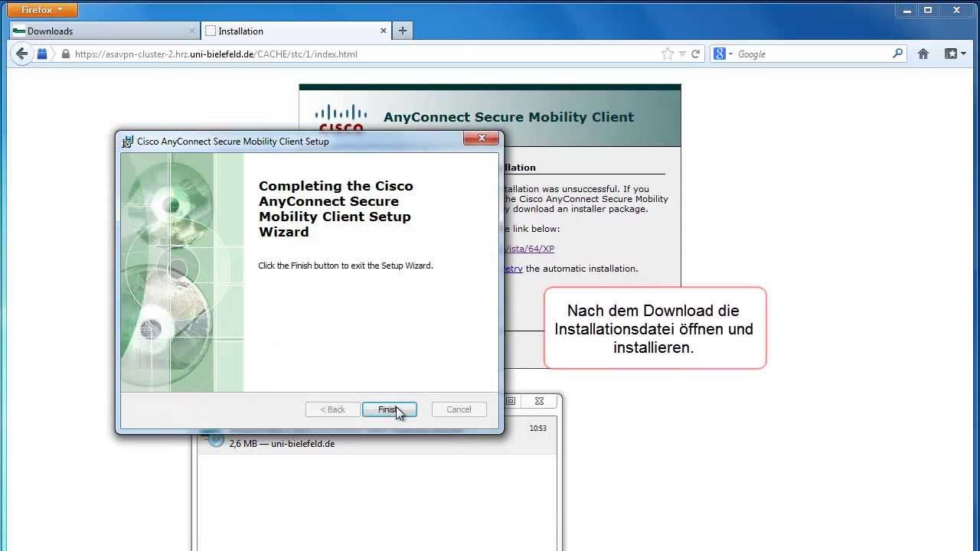Click the Retry link for automatic installation
980x551 pixels.
point(513,269)
